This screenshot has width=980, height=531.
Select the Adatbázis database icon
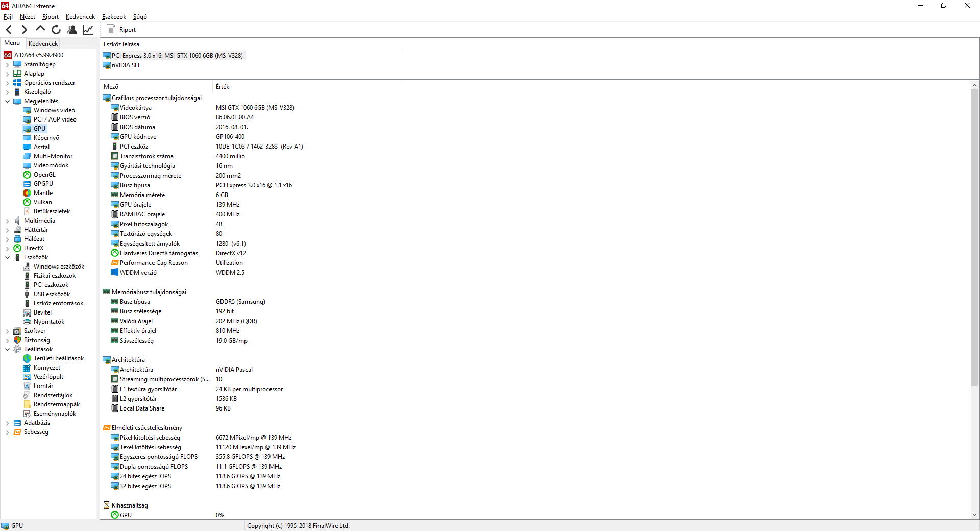pos(17,423)
